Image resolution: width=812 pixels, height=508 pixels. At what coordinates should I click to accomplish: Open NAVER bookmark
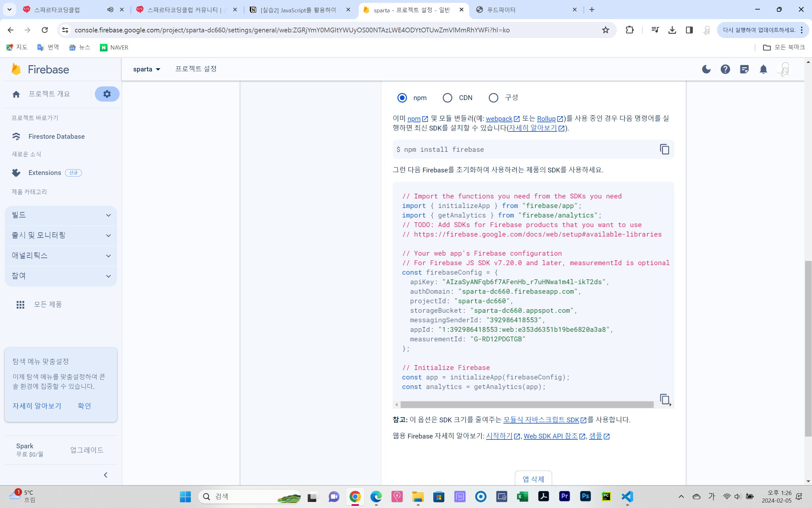click(114, 47)
